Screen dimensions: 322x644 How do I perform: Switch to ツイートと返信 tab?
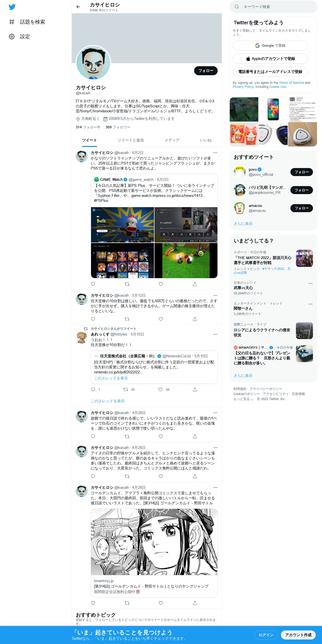pos(131,140)
